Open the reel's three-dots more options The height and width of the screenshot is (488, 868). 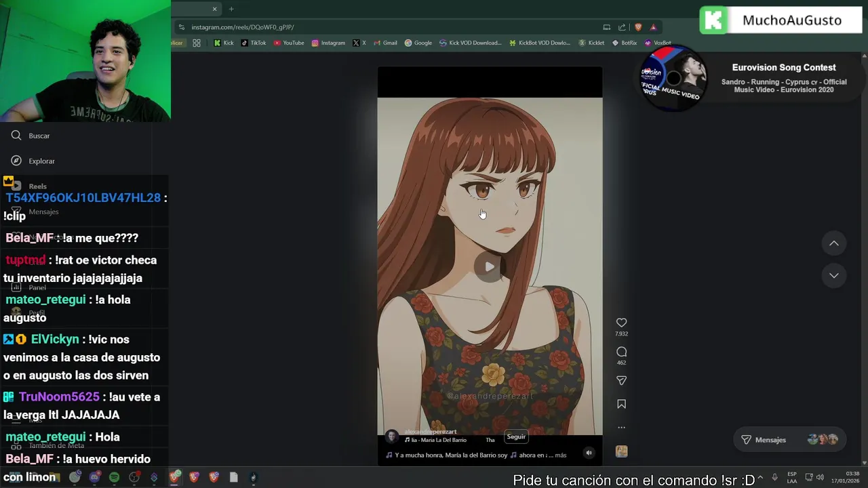tap(621, 428)
